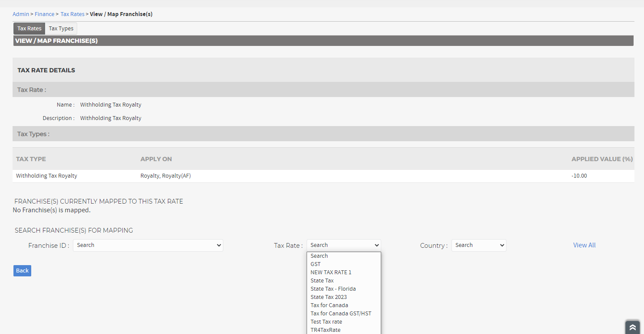This screenshot has height=334, width=644.
Task: Expand the Country search dropdown
Action: click(x=479, y=245)
